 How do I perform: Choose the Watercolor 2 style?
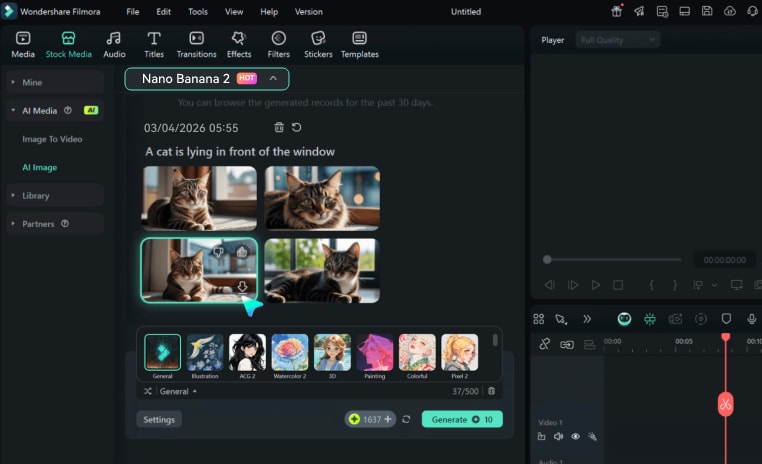[x=290, y=356]
